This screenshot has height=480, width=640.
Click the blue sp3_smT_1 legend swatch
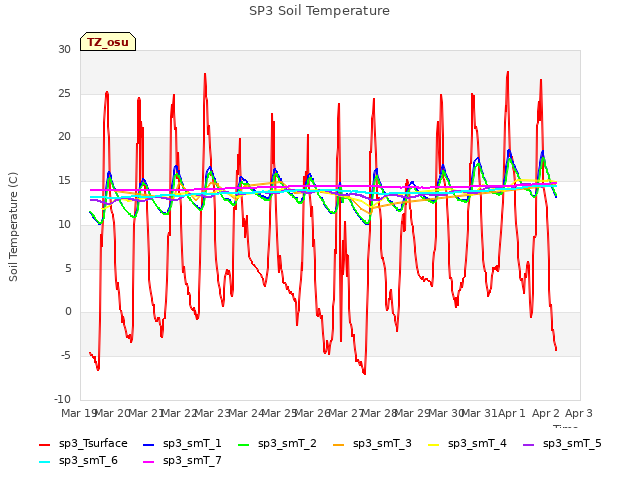[x=149, y=444]
